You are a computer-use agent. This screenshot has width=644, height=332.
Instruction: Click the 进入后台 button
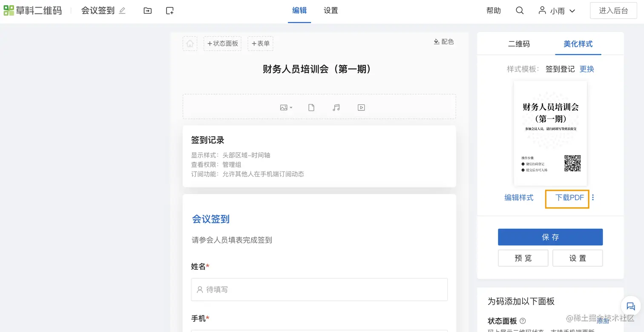point(613,11)
